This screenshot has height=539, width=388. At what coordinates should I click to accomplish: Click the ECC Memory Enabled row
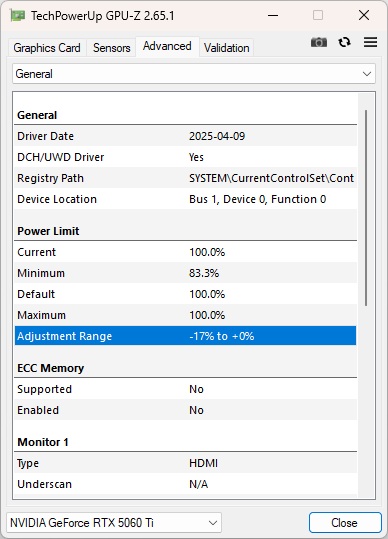click(186, 410)
